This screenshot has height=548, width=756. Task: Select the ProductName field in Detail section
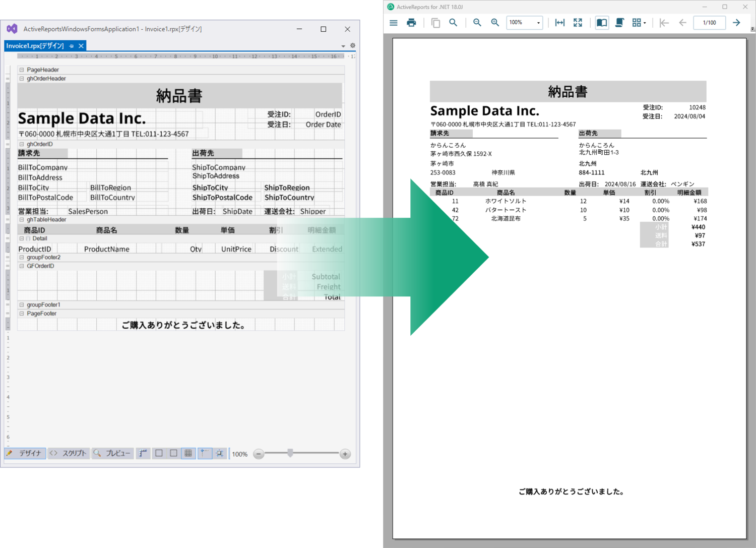[107, 249]
